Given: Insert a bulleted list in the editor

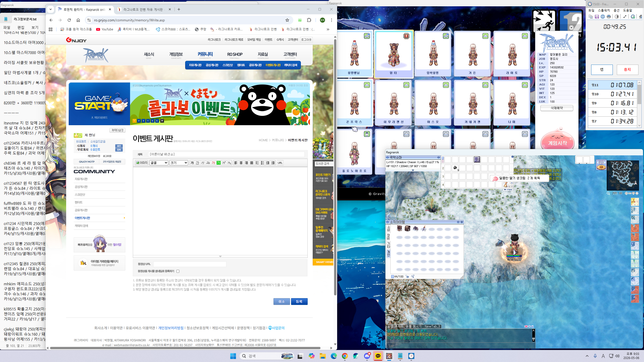Looking at the screenshot, I should 262,163.
